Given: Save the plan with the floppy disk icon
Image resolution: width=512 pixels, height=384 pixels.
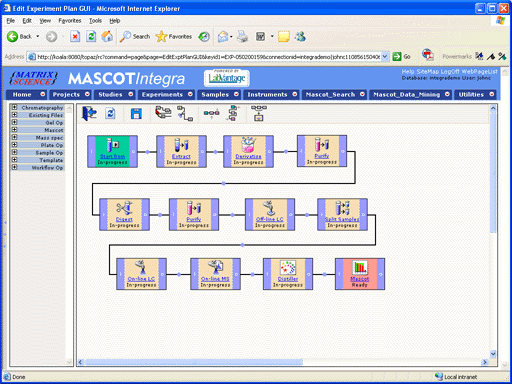Looking at the screenshot, I should tap(136, 114).
